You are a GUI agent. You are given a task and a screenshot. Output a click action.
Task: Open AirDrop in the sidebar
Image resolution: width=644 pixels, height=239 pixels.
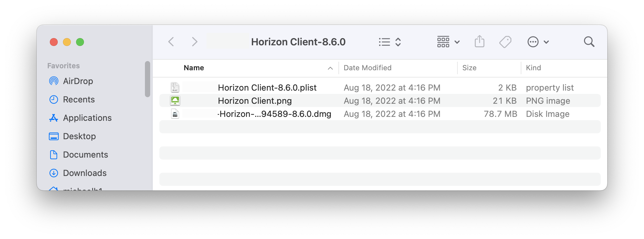coord(78,81)
